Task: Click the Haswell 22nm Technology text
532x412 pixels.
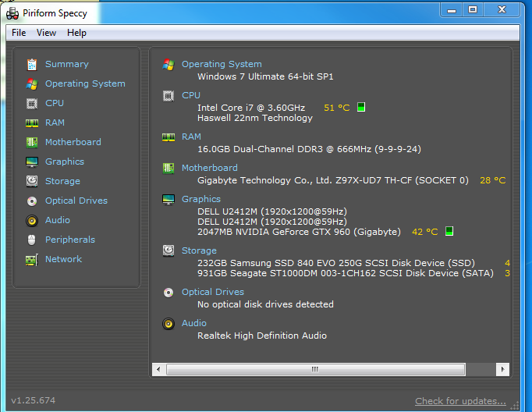Action: click(x=255, y=118)
